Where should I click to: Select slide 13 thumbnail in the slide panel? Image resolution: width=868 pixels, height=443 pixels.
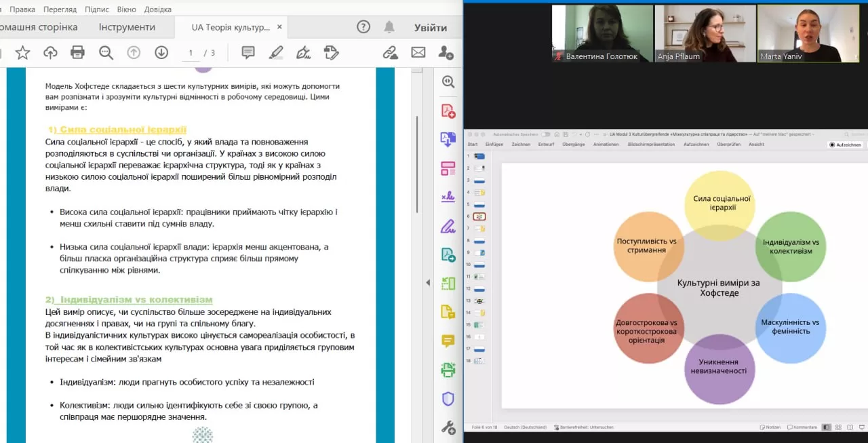pos(479,301)
